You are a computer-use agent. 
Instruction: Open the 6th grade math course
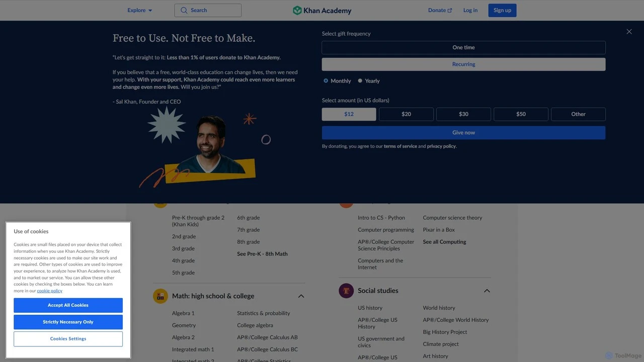click(249, 218)
